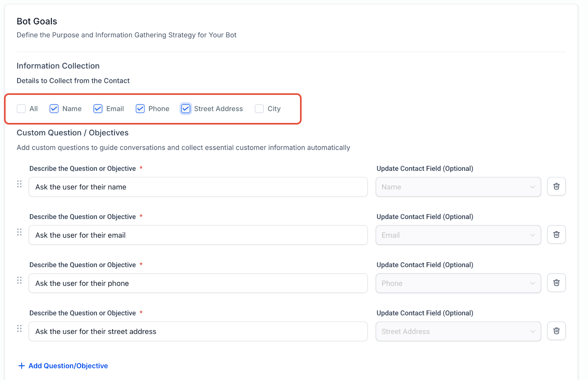Enable the All checkbox
This screenshot has width=588, height=380.
click(x=21, y=109)
